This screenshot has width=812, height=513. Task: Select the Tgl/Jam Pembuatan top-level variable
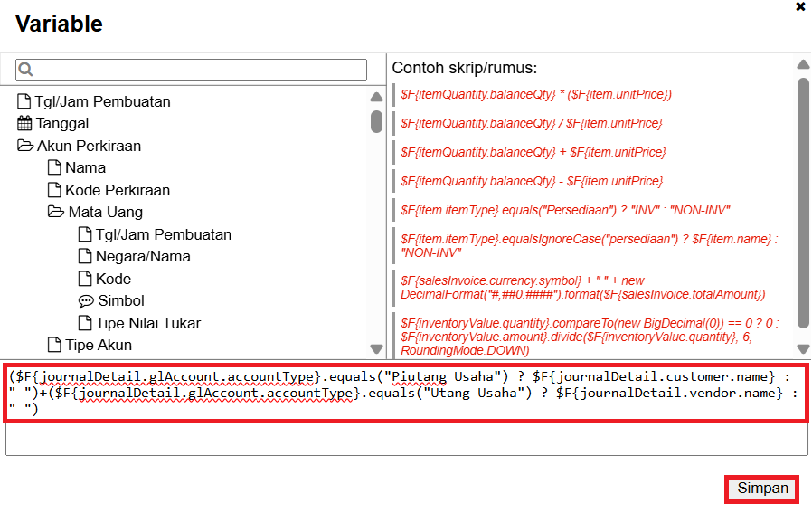point(102,102)
